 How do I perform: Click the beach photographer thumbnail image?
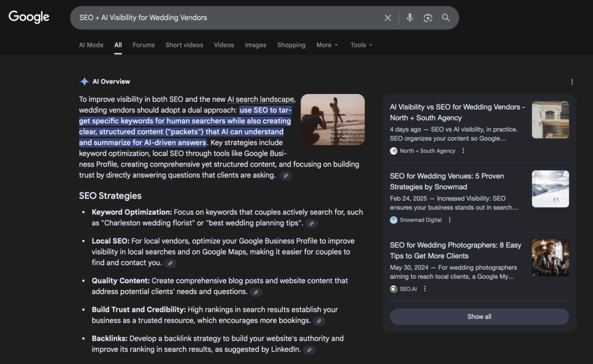point(332,119)
